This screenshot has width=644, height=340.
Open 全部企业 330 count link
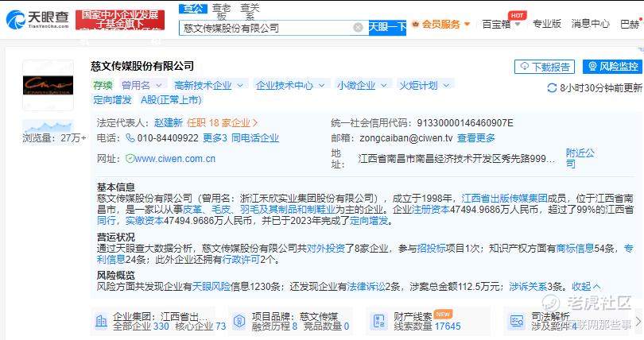(141, 326)
